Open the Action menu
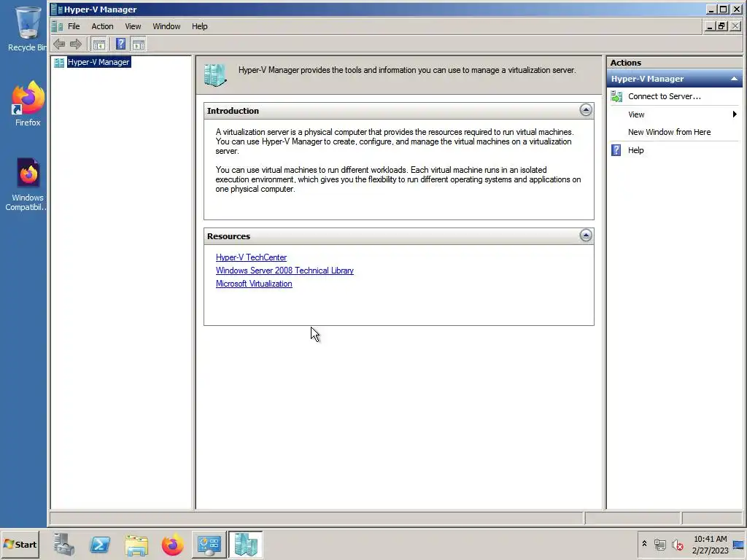 click(102, 26)
